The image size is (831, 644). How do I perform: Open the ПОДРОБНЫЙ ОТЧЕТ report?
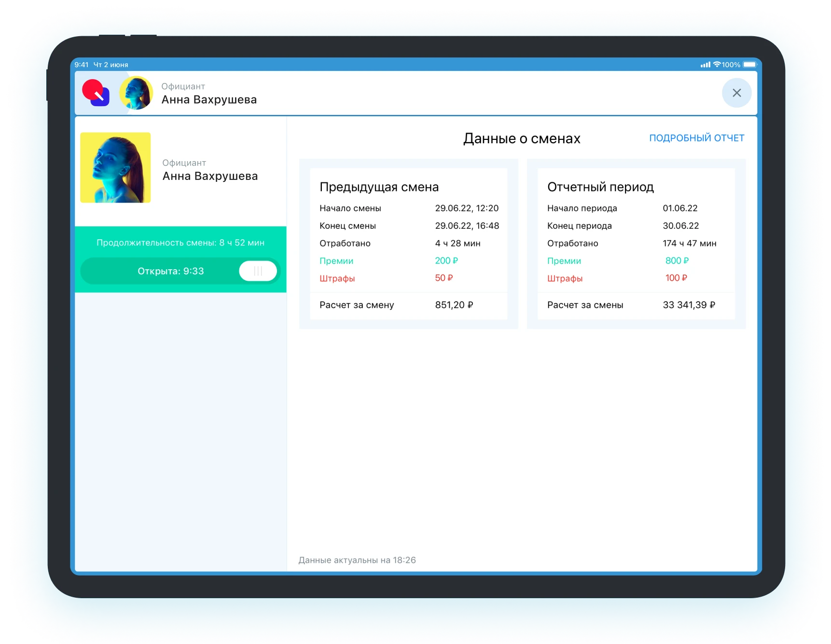click(x=697, y=137)
